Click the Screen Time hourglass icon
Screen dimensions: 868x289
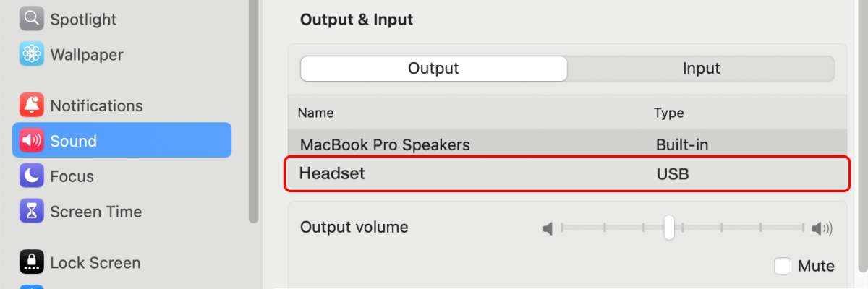(32, 211)
